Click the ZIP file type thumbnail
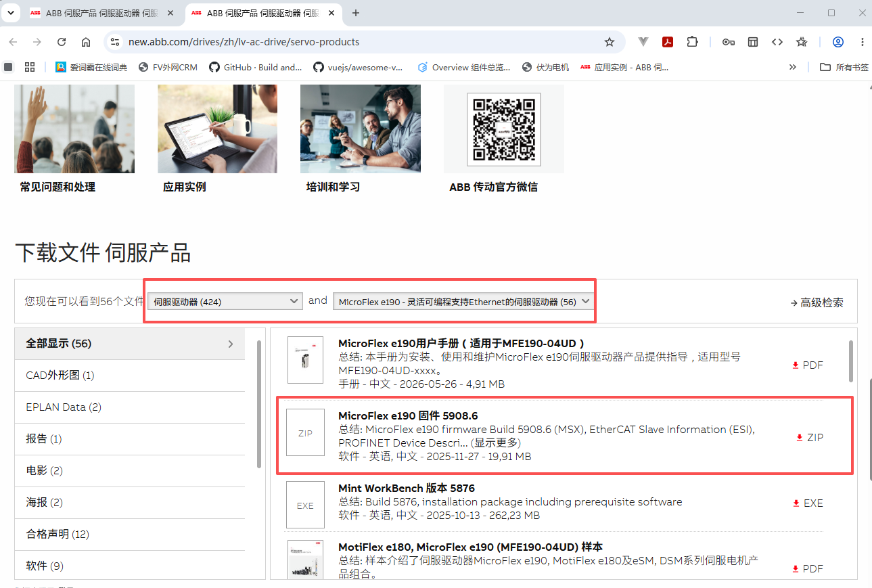Screen dimensions: 872x588 (305, 432)
